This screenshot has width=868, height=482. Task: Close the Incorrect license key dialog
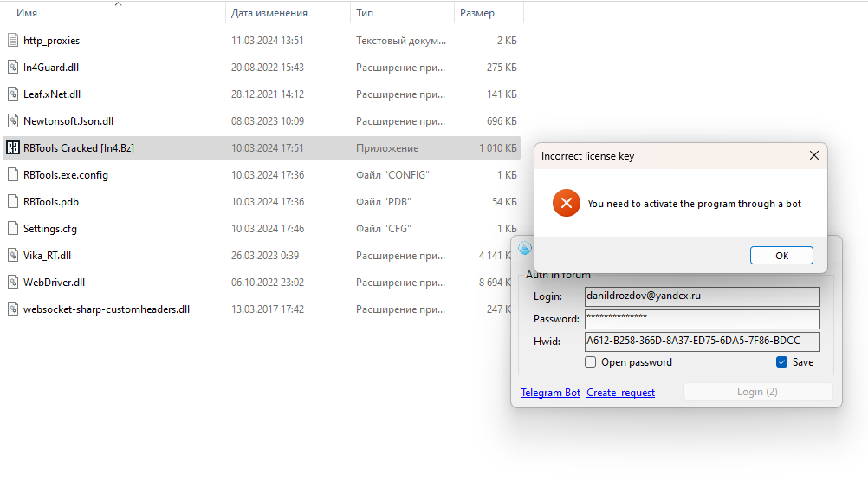click(813, 156)
